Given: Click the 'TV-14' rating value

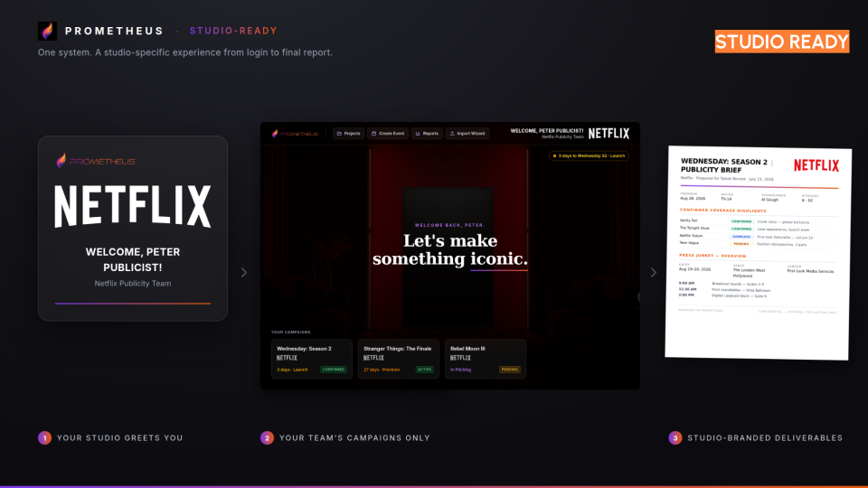Looking at the screenshot, I should coord(726,199).
